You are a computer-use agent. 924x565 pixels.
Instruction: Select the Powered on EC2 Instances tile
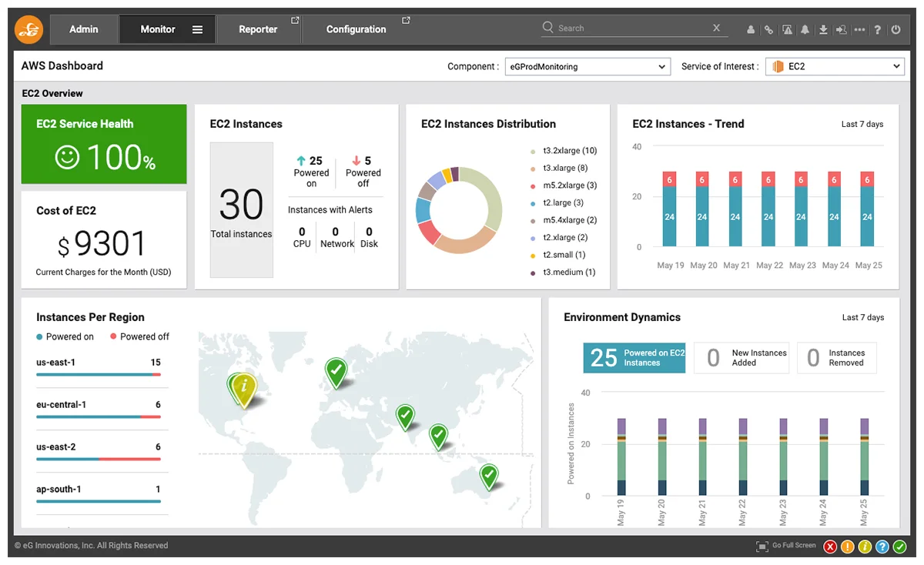634,358
